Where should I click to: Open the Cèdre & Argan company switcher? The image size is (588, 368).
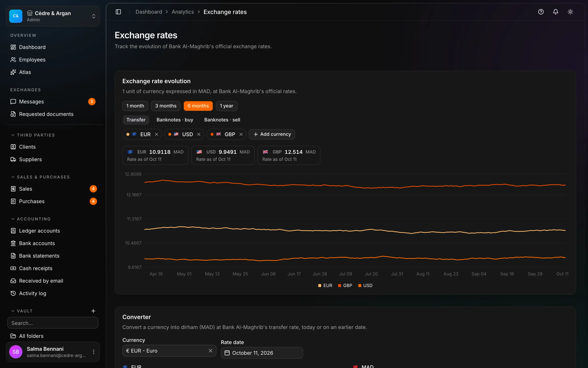(53, 16)
